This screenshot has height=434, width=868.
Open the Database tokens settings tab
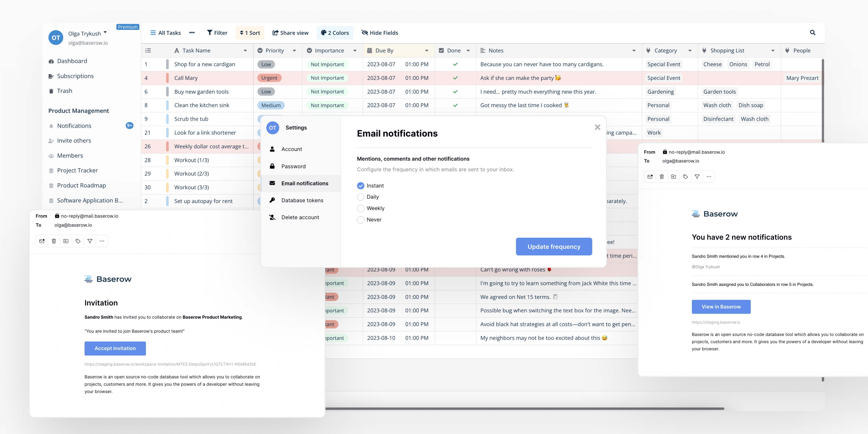[300, 200]
